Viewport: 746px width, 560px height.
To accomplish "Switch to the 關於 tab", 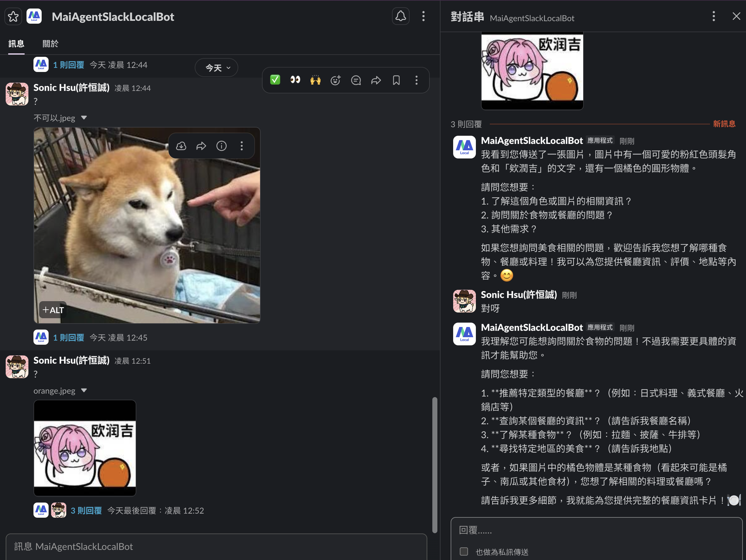I will point(50,44).
